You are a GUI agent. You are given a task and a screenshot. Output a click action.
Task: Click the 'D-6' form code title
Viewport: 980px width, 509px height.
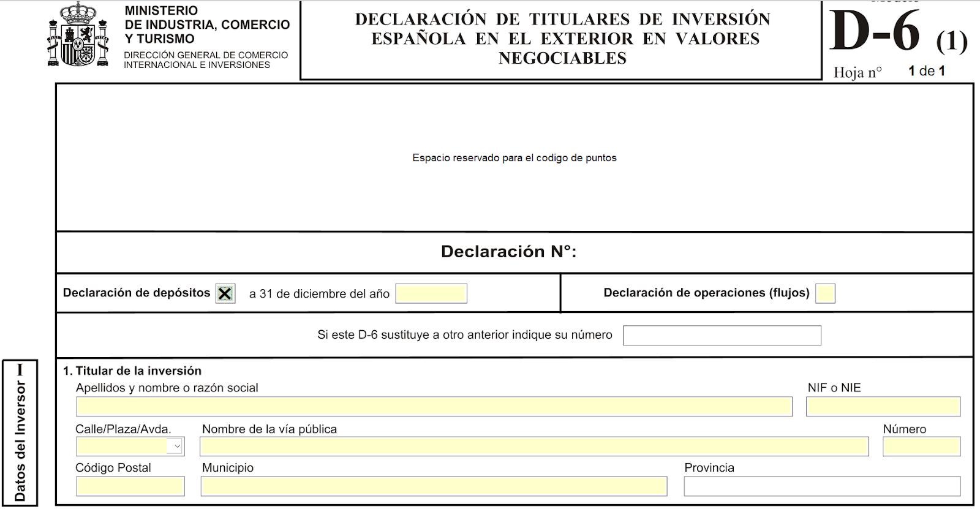click(x=875, y=31)
